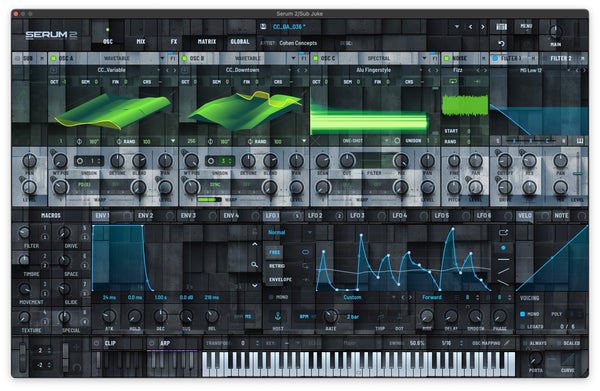Select previous OSC B wavetable arrow
This screenshot has height=391, width=600.
(x=298, y=70)
